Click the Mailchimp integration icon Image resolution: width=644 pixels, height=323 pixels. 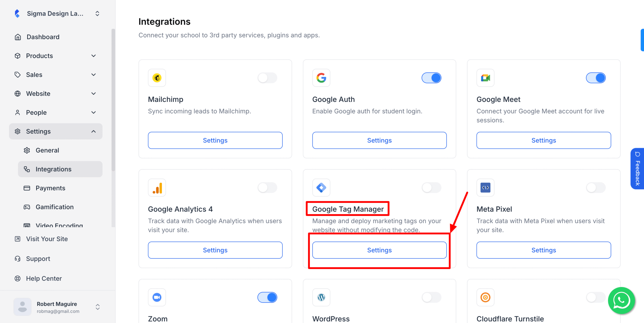click(157, 78)
